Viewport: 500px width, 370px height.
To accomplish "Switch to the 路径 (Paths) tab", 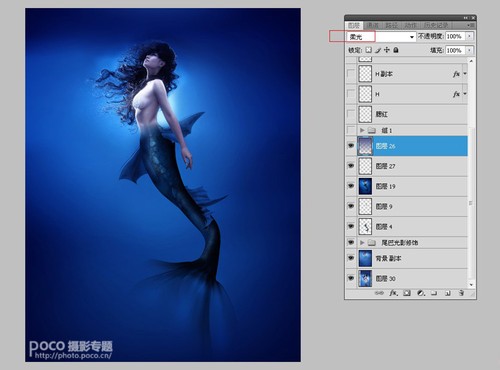I will pyautogui.click(x=392, y=25).
